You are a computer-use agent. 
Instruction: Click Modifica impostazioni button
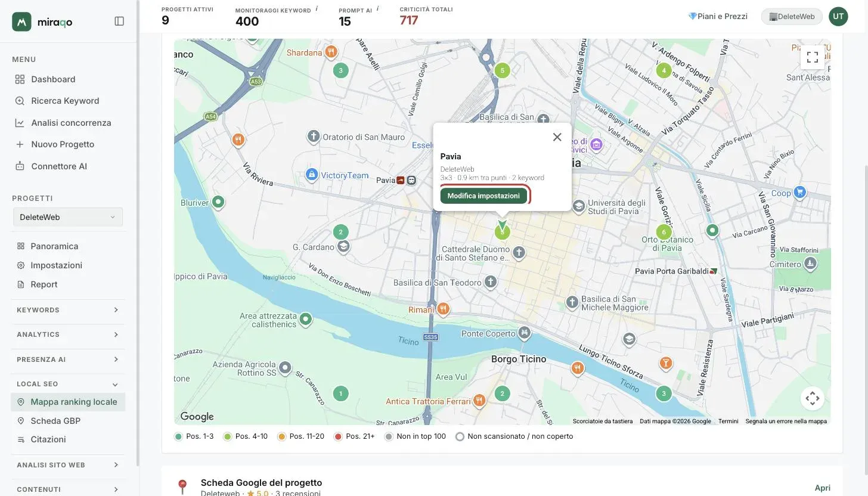tap(483, 196)
